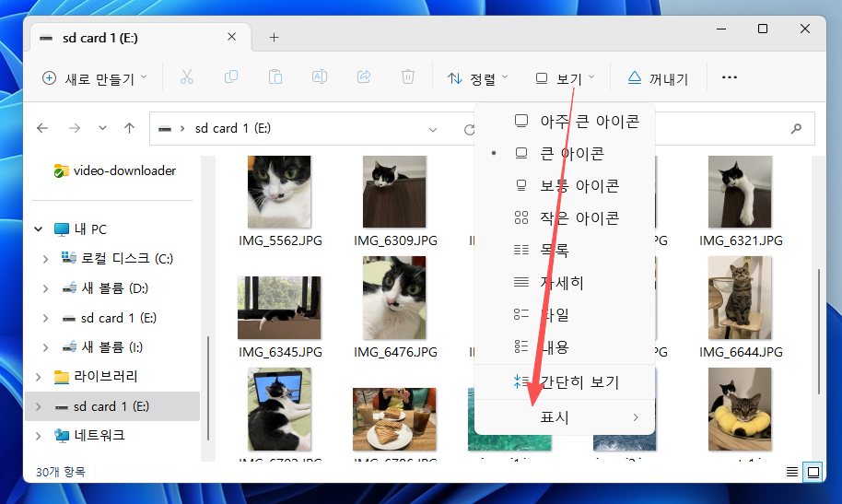Select the IMG_6321.JPG thumbnail
842x504 pixels.
[x=740, y=192]
